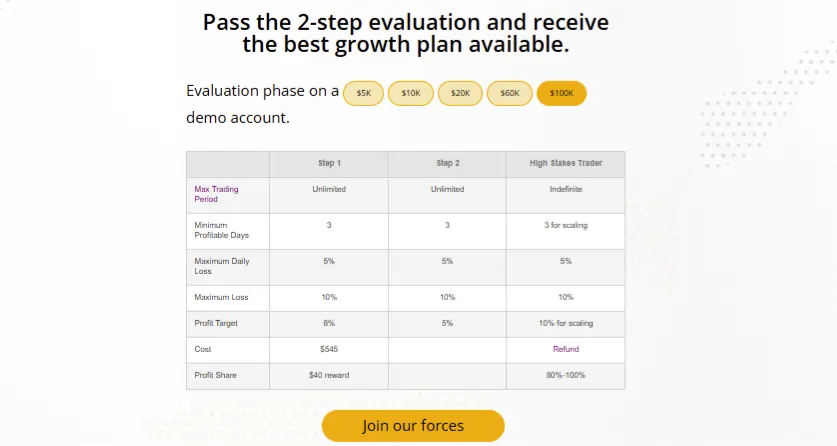Click the 80%-100% profit share cell
This screenshot has width=837, height=446.
[x=566, y=376]
